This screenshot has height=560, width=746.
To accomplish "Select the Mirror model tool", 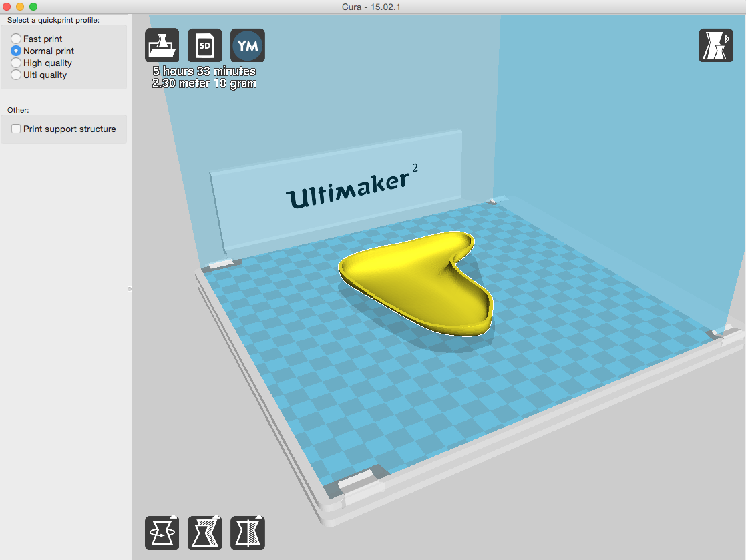I will [x=247, y=533].
